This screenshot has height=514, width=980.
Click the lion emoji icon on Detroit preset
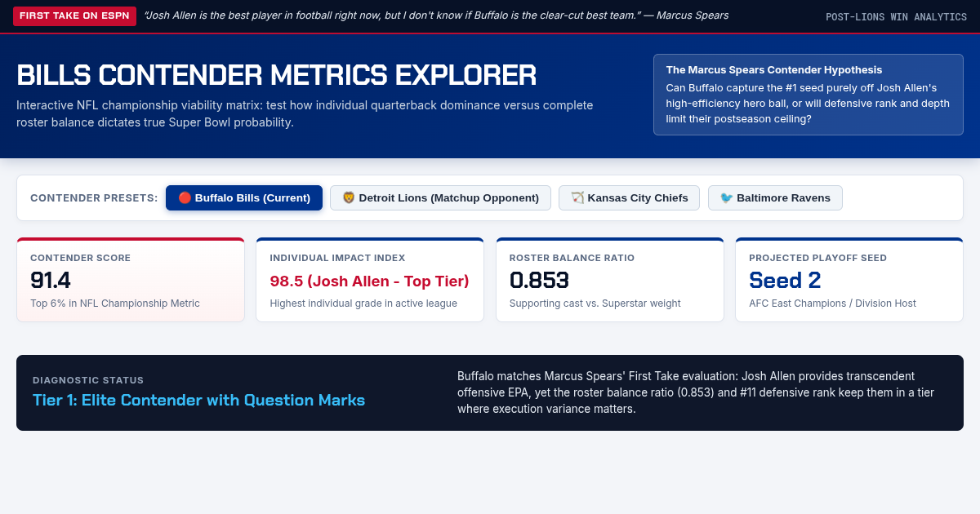(349, 197)
